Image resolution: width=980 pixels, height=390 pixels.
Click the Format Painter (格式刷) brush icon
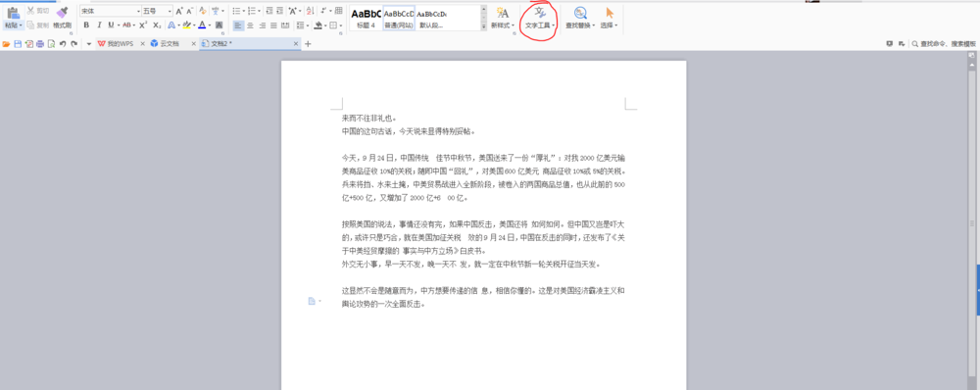[x=62, y=12]
